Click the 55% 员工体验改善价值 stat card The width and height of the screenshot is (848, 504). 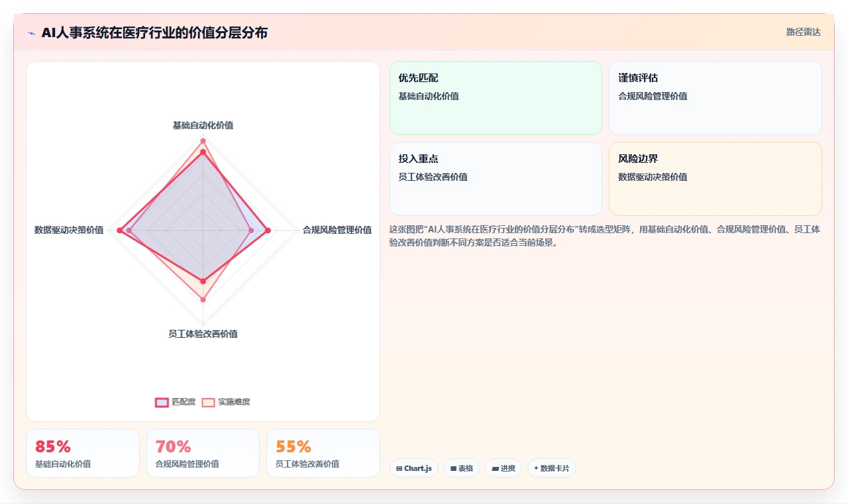323,453
